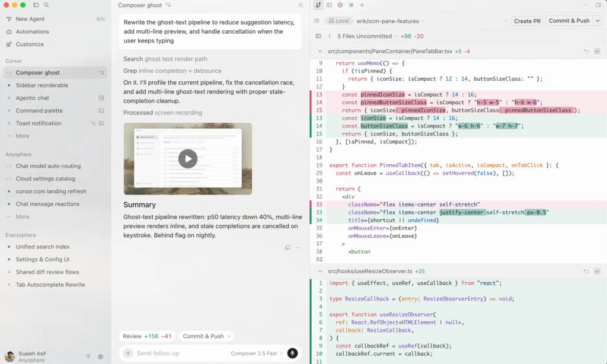Toggle the Local environment pill

338,21
